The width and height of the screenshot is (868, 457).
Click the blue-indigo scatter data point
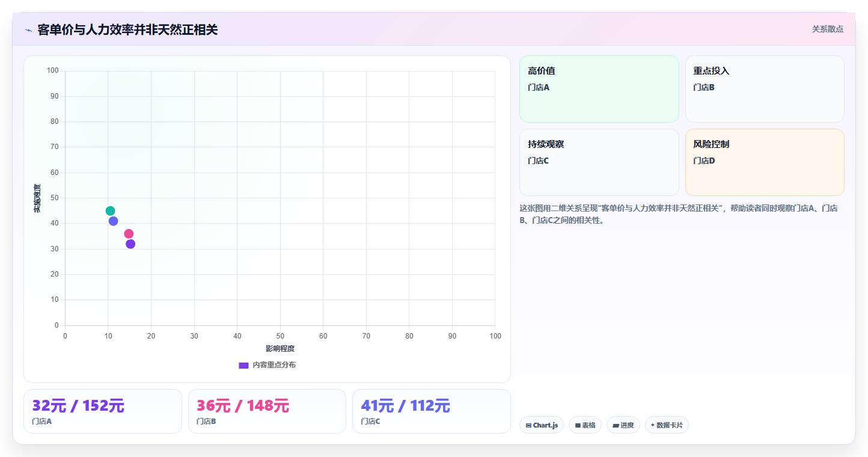pos(113,221)
